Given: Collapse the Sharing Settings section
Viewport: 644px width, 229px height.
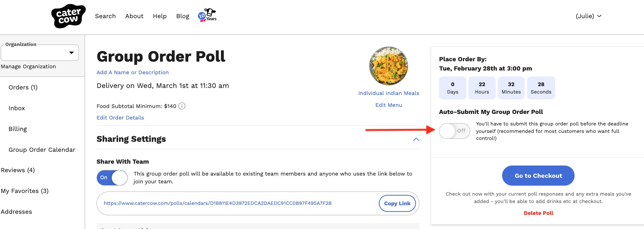Looking at the screenshot, I should [x=416, y=139].
